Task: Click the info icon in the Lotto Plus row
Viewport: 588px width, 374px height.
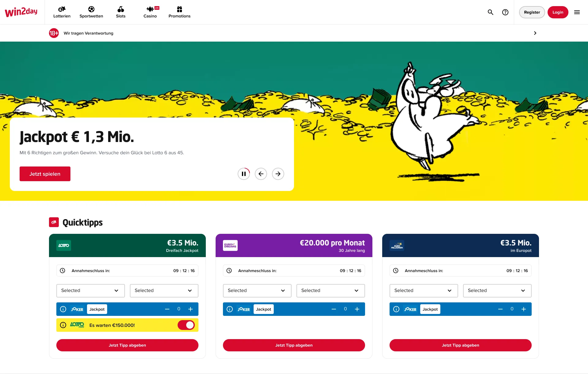Action: tap(63, 325)
